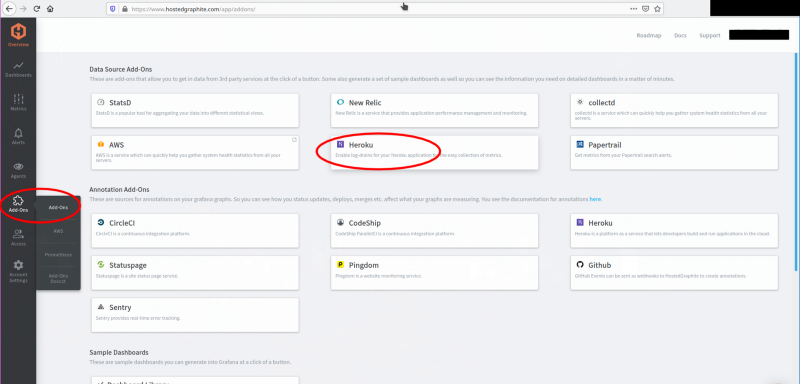Image resolution: width=800 pixels, height=384 pixels.
Task: Open the page actions three-dot menu
Action: tap(633, 9)
